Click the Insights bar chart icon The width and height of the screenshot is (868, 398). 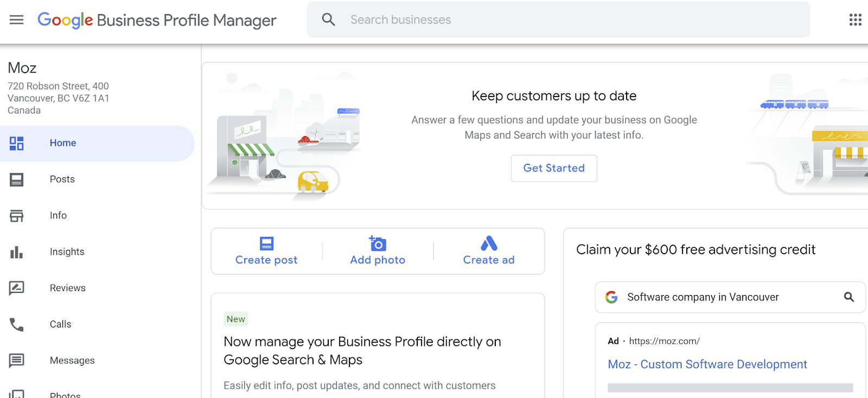coord(17,252)
